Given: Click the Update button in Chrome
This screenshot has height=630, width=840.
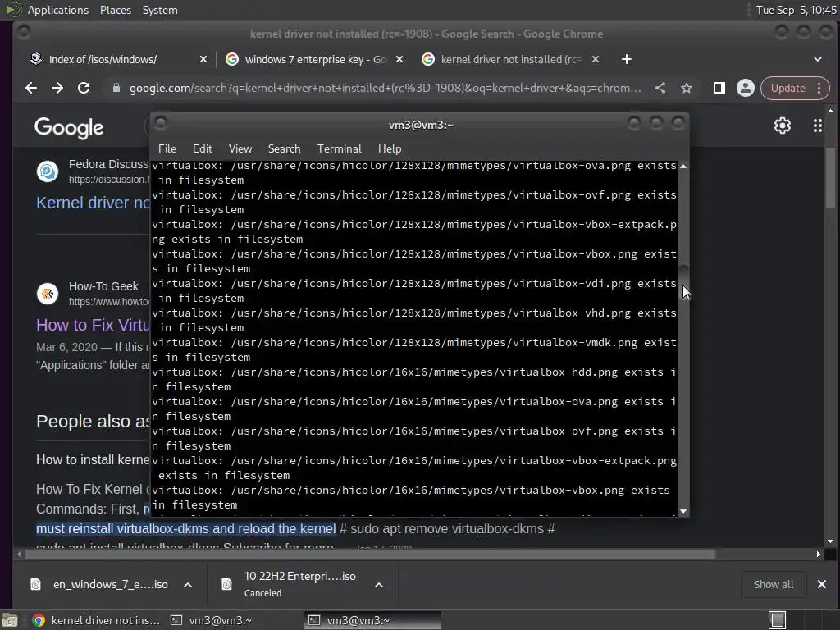Looking at the screenshot, I should pos(787,88).
